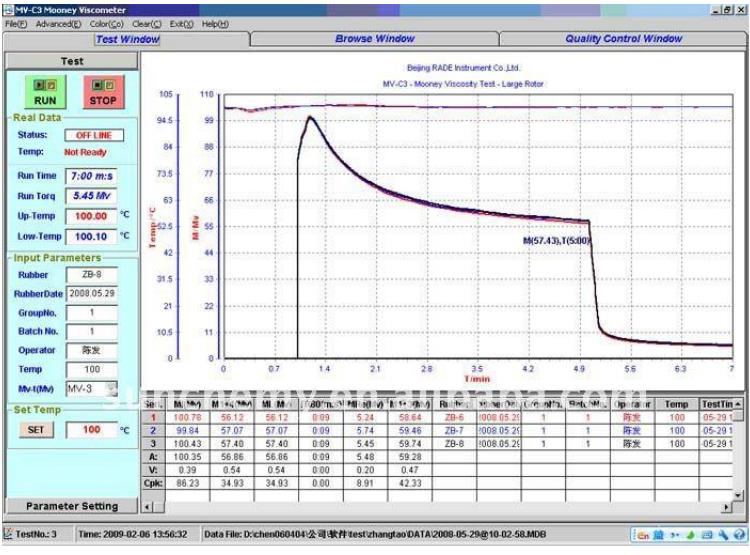
Task: Open the Color menu
Action: pos(106,23)
